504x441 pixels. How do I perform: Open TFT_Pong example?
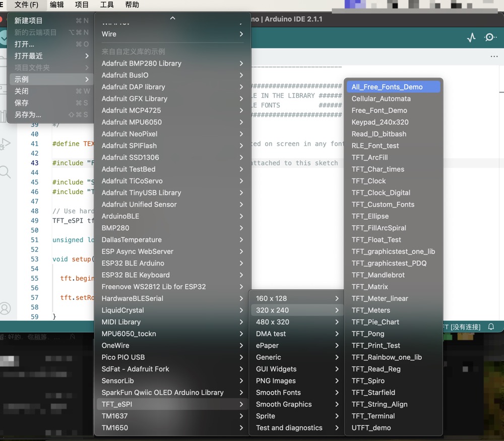point(394,334)
